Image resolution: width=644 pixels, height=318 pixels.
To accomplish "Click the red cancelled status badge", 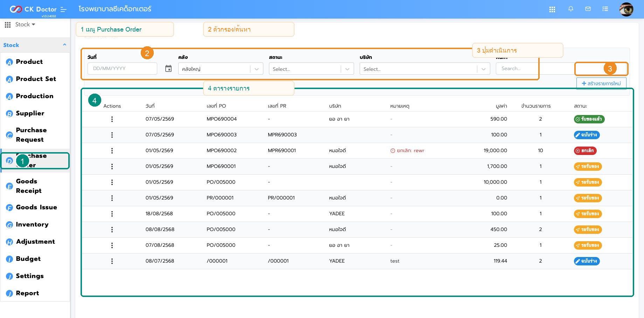I will [585, 151].
